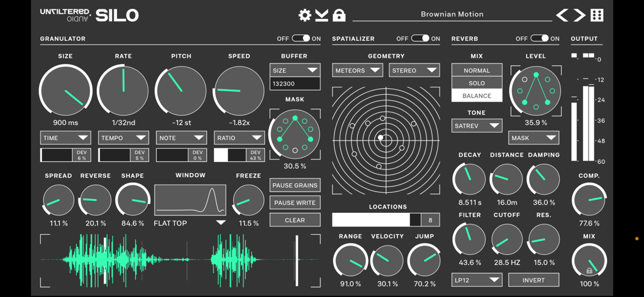
Task: Open the Meteors geometry dropdown
Action: pyautogui.click(x=357, y=70)
